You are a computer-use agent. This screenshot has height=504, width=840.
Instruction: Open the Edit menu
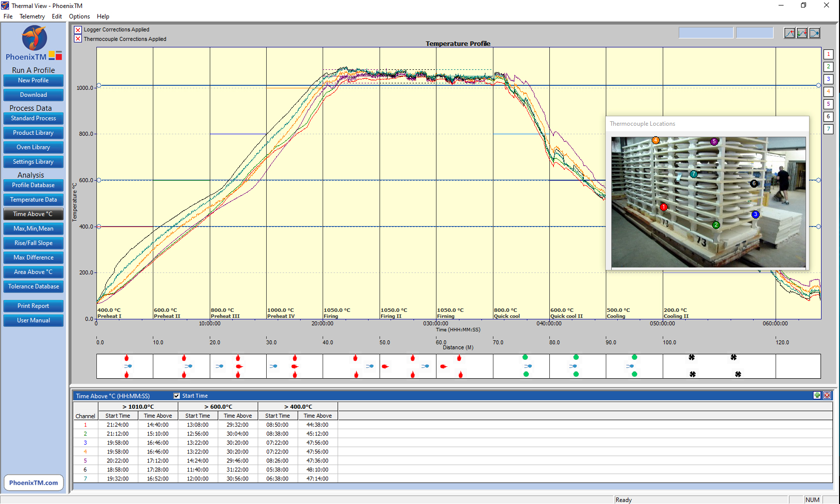click(x=57, y=16)
